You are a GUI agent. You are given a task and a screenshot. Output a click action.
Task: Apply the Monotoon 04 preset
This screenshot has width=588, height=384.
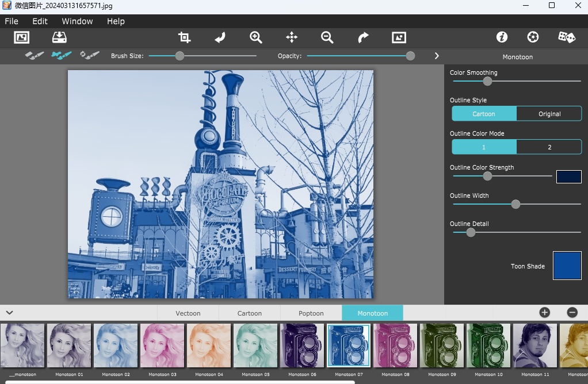point(209,346)
